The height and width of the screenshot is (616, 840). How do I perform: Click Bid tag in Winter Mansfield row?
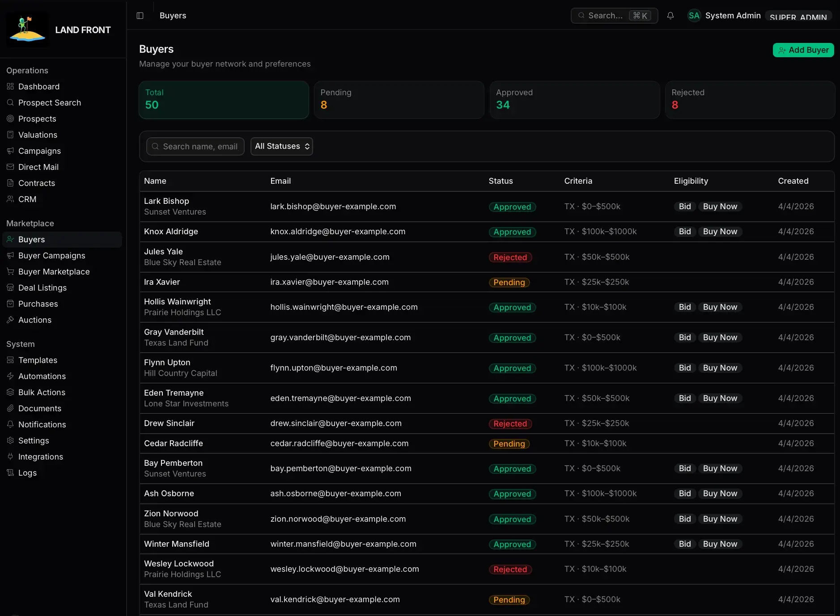[x=685, y=544]
